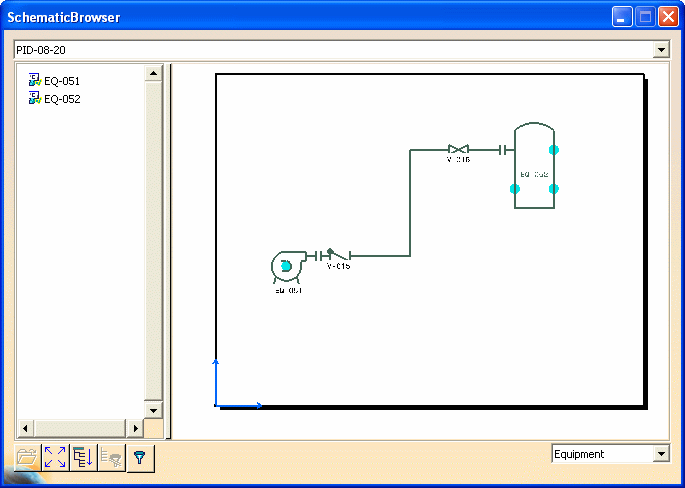Select the pump symbol EQ-051 in diagram
Viewport: 685px width, 488px height.
[x=284, y=266]
